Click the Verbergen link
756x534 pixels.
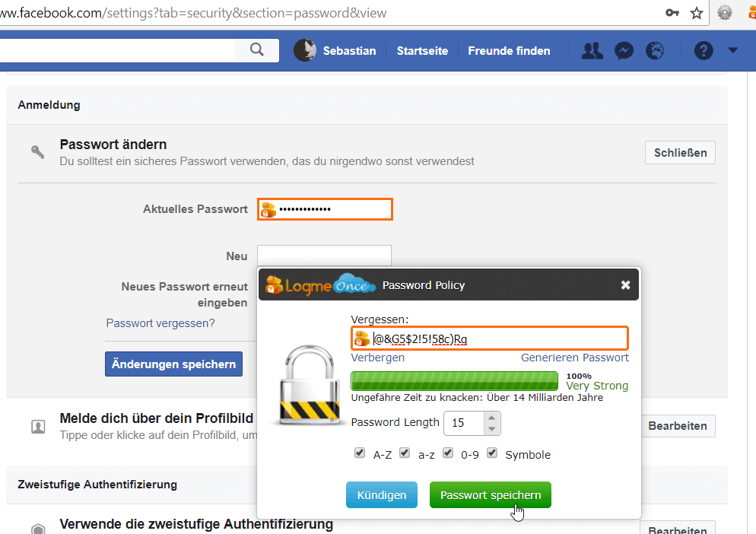[x=377, y=358]
